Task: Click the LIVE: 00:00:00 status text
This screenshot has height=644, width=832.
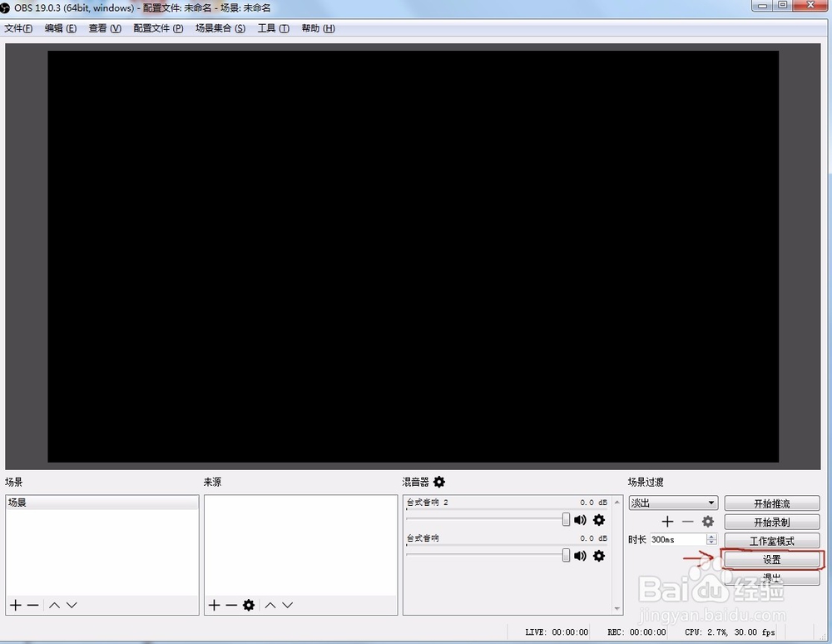Action: coord(557,632)
